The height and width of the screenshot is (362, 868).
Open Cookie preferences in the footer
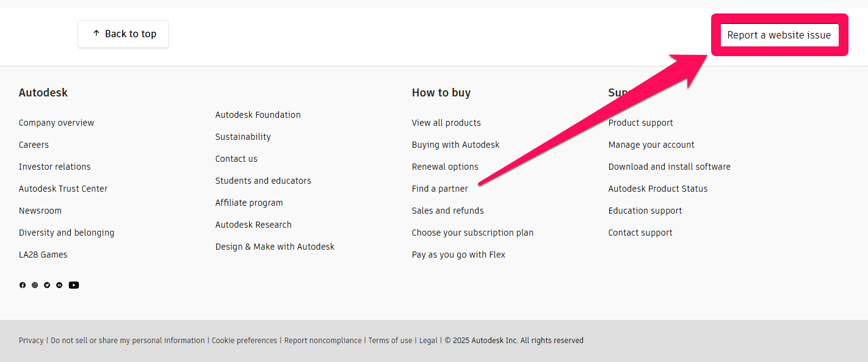click(x=244, y=341)
